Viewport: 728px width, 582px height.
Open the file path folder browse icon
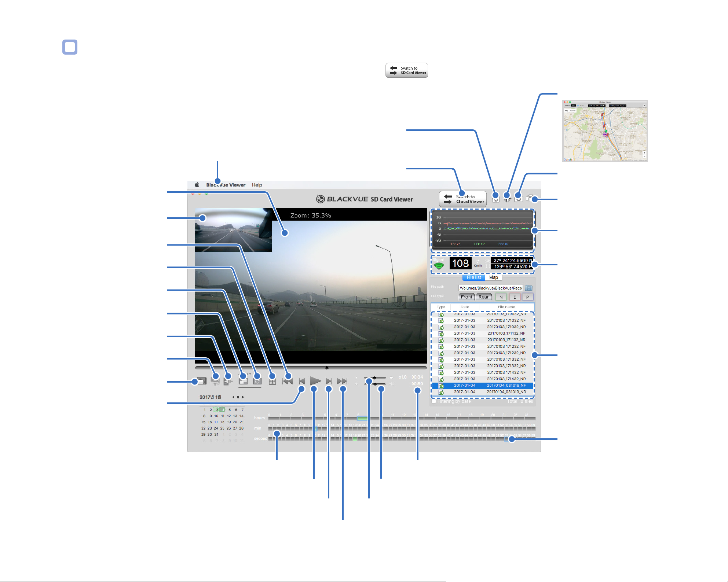528,288
